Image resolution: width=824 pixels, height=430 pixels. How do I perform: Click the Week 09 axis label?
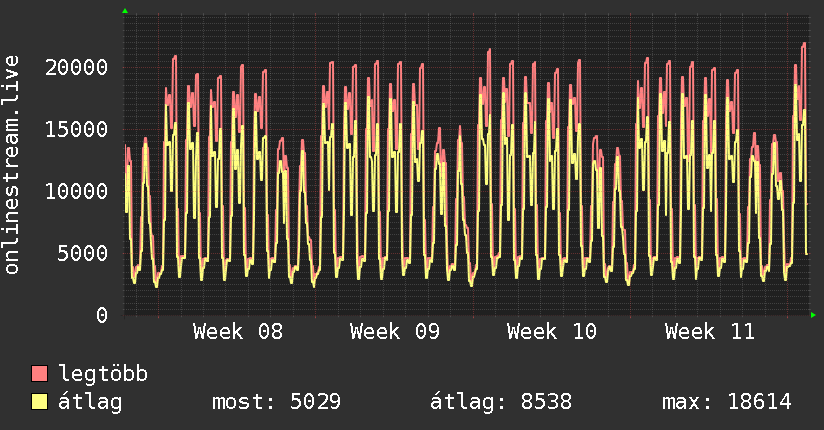pyautogui.click(x=395, y=332)
